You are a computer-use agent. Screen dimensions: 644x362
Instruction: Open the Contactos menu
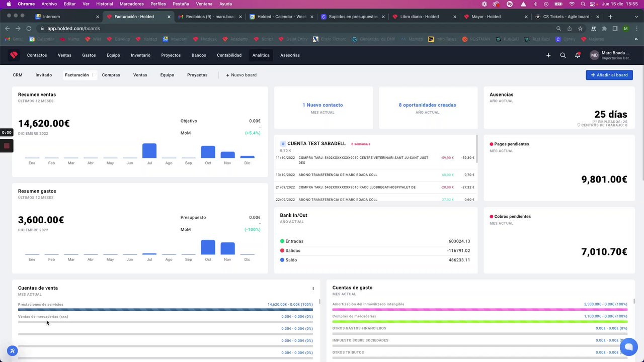[x=37, y=55]
